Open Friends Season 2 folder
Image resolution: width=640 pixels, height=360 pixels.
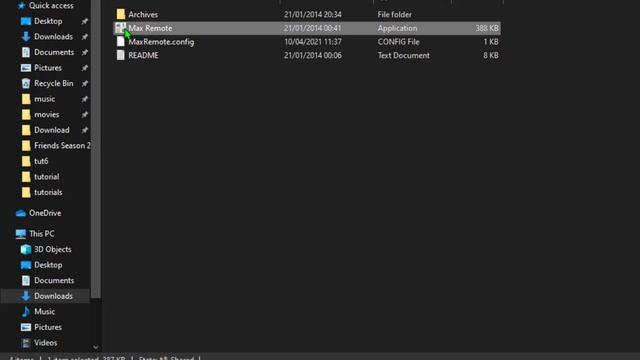[x=62, y=146]
